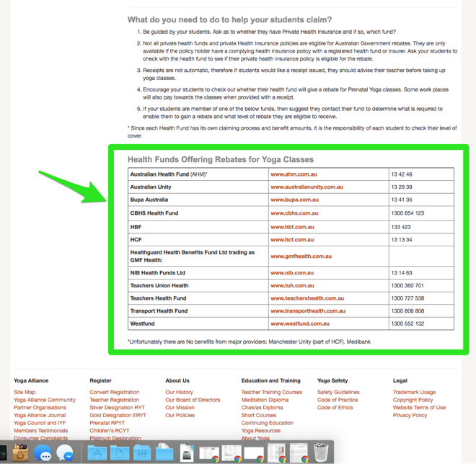The image size is (476, 464).
Task: Open Convert Registration link
Action: click(x=115, y=392)
